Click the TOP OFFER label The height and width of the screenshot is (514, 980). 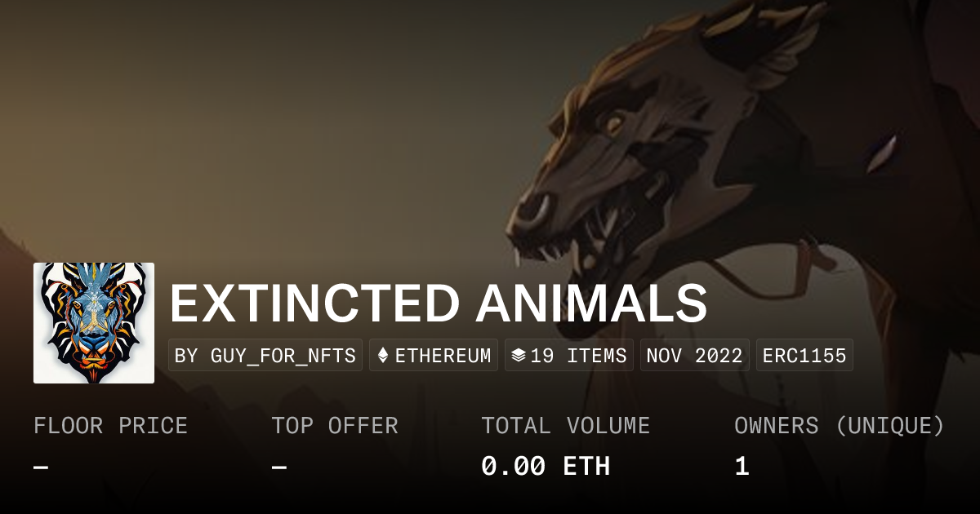[335, 426]
